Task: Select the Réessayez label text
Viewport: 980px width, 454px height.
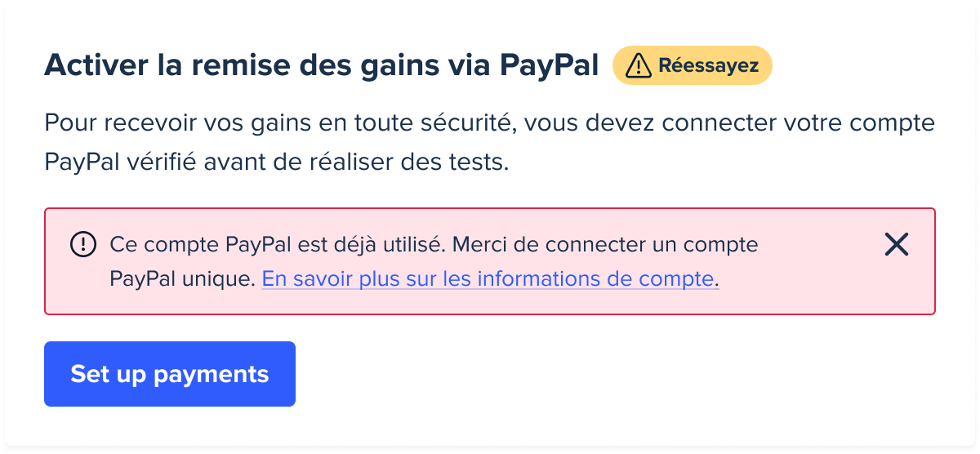Action: (709, 66)
